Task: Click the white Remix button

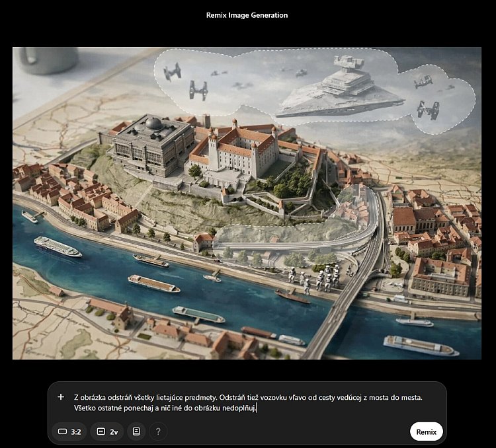Action: click(426, 431)
